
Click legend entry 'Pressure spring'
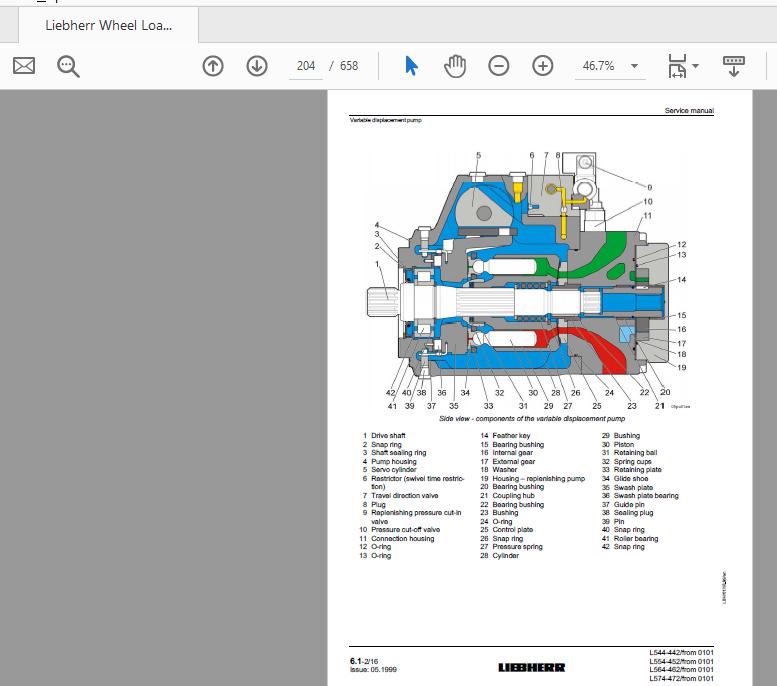click(517, 547)
